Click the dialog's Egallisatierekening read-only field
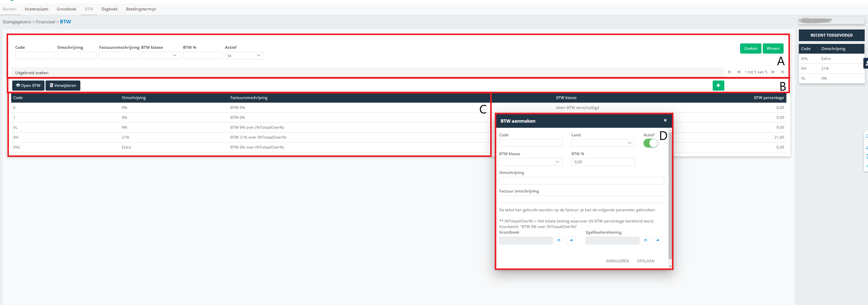 pos(612,240)
